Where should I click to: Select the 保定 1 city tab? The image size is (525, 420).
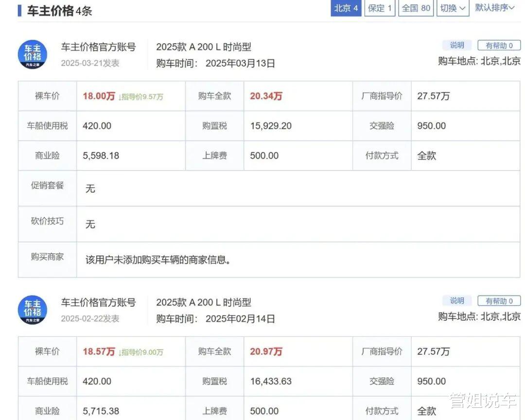pos(380,8)
